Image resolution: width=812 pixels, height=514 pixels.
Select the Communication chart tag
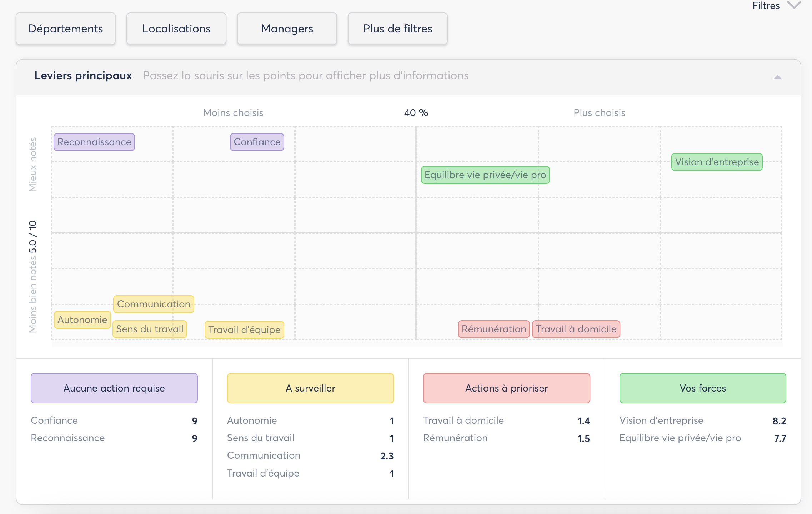pos(154,304)
